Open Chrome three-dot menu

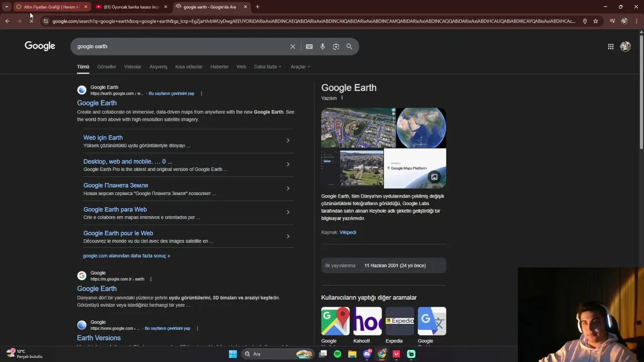coord(636,21)
